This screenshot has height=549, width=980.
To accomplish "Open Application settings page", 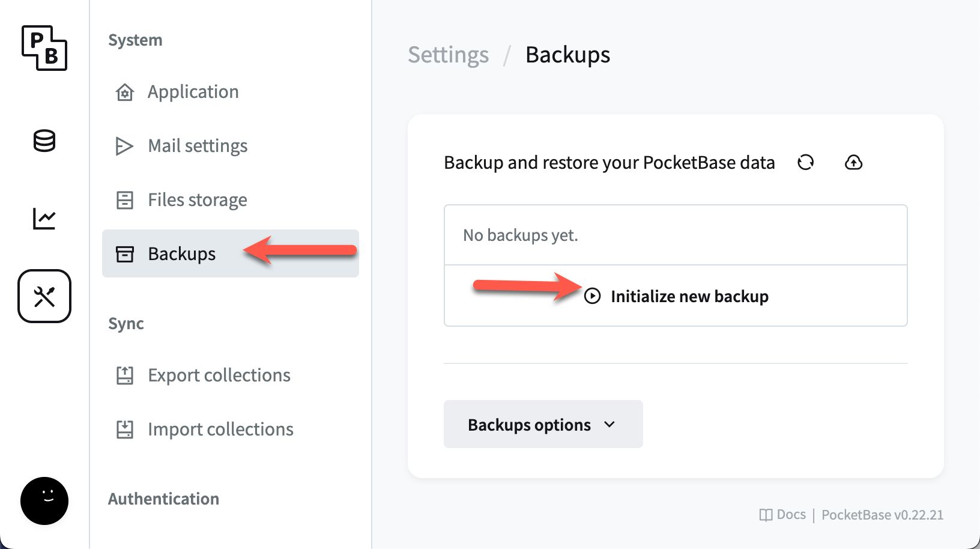I will 193,92.
